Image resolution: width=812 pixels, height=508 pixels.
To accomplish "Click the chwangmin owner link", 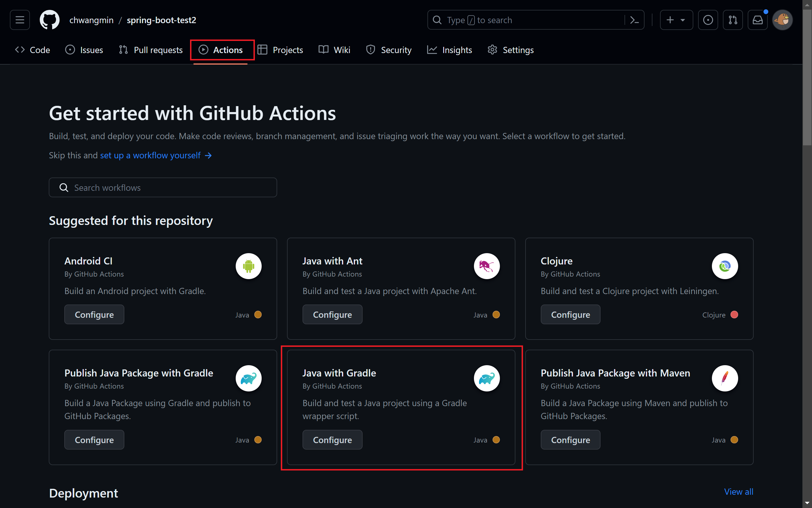I will tap(91, 20).
